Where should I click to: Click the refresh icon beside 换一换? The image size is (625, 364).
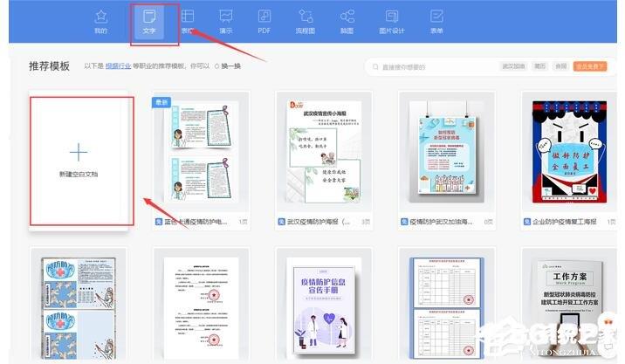coord(216,66)
